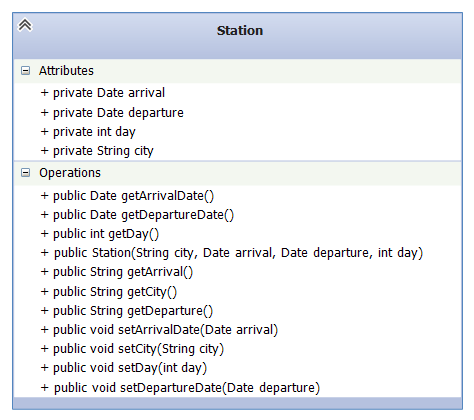Select the Station class title

[x=240, y=31]
